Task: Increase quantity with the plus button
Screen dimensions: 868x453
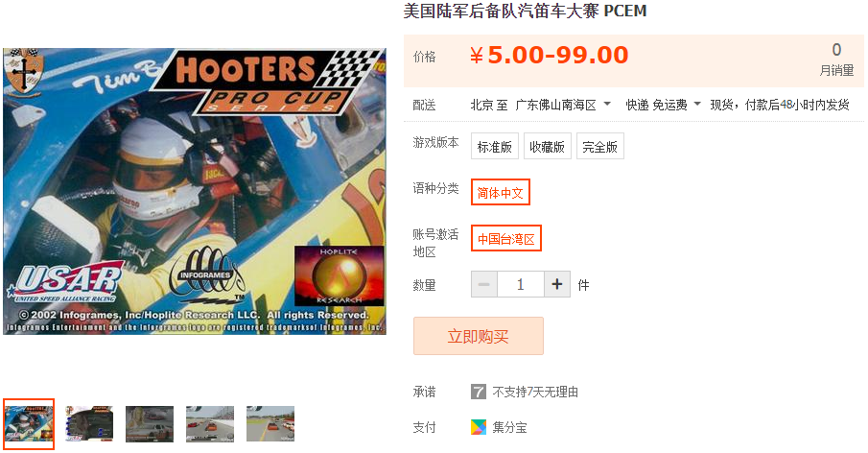Action: tap(557, 285)
